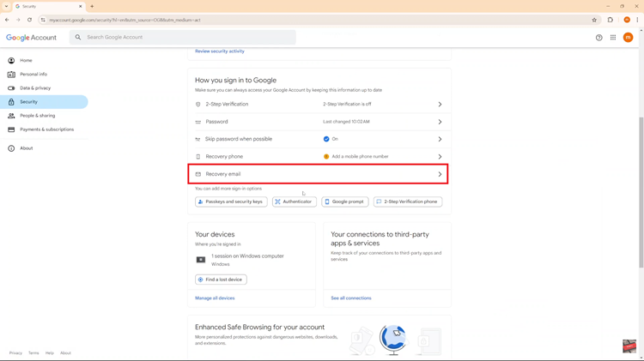
Task: Open the Google apps grid
Action: (x=613, y=38)
